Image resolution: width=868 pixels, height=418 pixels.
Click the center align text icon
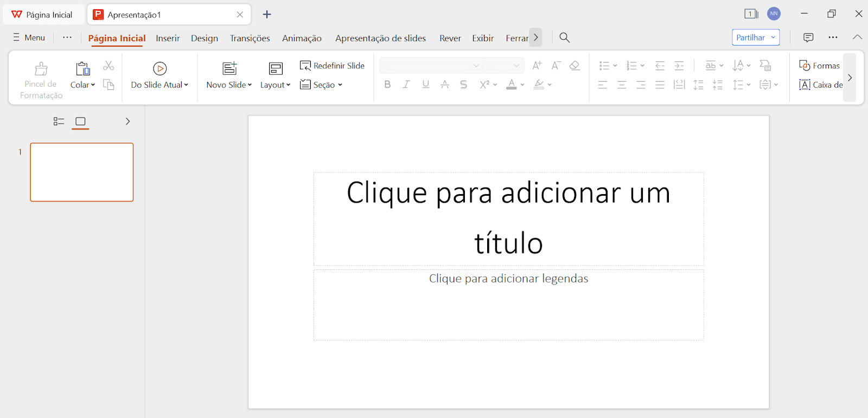click(x=622, y=85)
